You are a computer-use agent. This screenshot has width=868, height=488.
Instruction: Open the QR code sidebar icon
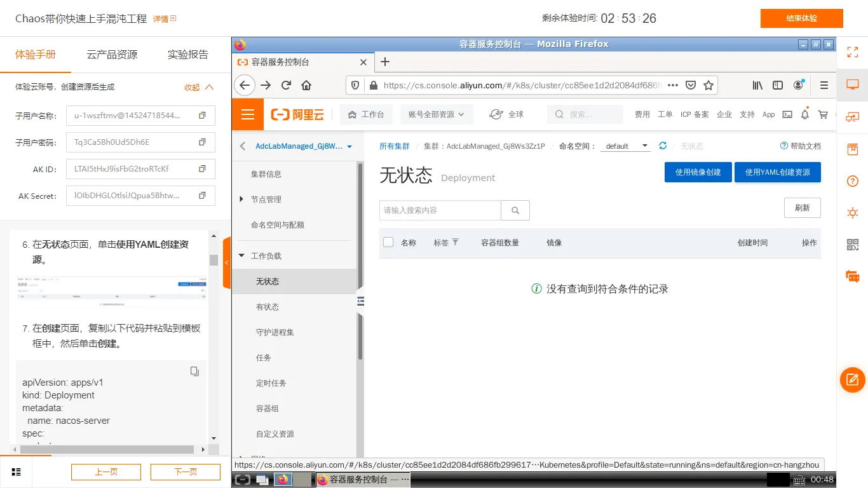(x=853, y=245)
